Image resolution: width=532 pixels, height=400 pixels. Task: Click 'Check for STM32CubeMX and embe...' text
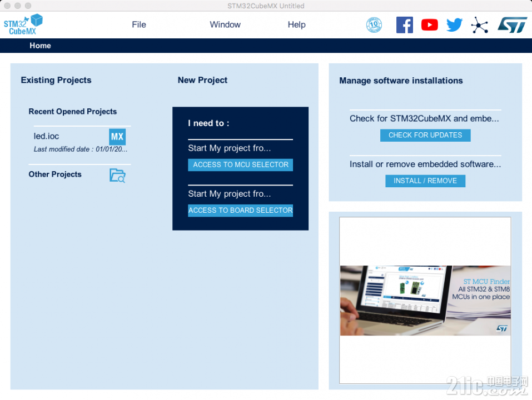tap(424, 119)
